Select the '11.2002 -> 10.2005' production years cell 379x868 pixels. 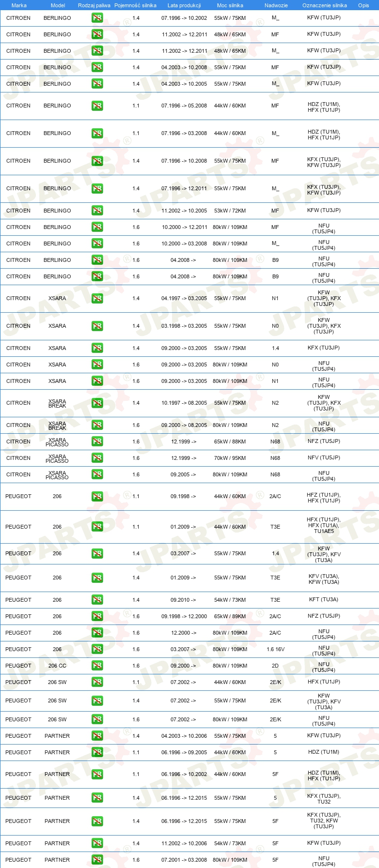[x=184, y=211]
